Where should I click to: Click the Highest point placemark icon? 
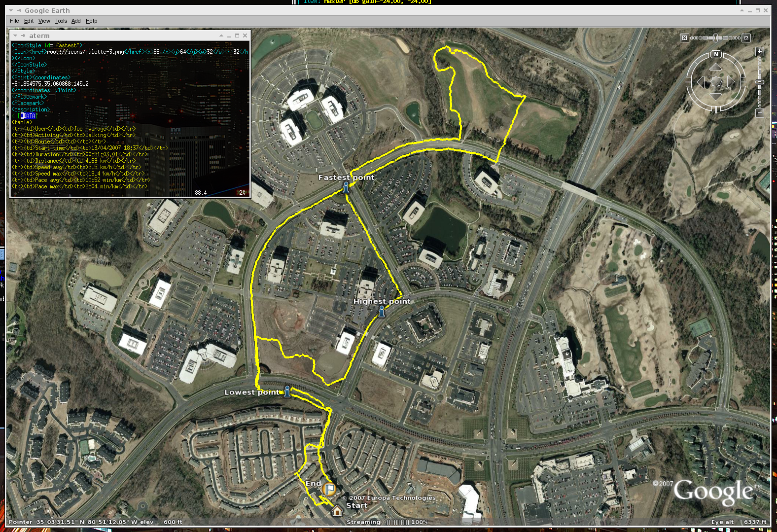coord(382,311)
